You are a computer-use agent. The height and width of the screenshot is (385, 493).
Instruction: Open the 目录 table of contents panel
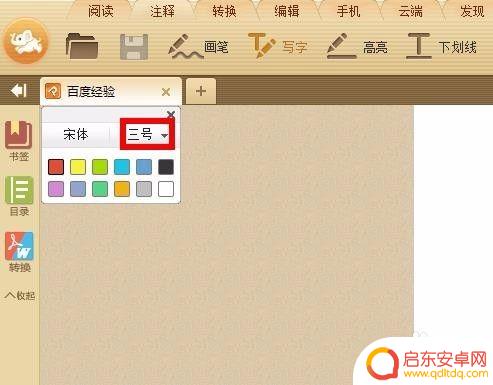click(x=19, y=196)
